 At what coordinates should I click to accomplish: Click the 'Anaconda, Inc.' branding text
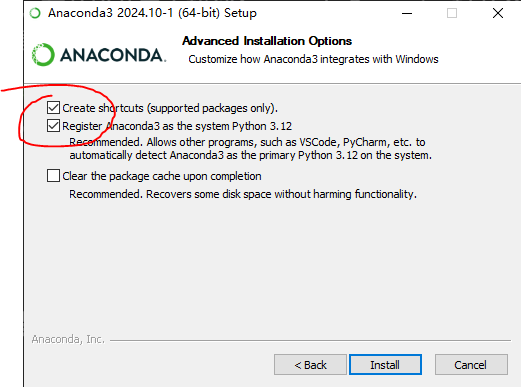pyautogui.click(x=68, y=339)
